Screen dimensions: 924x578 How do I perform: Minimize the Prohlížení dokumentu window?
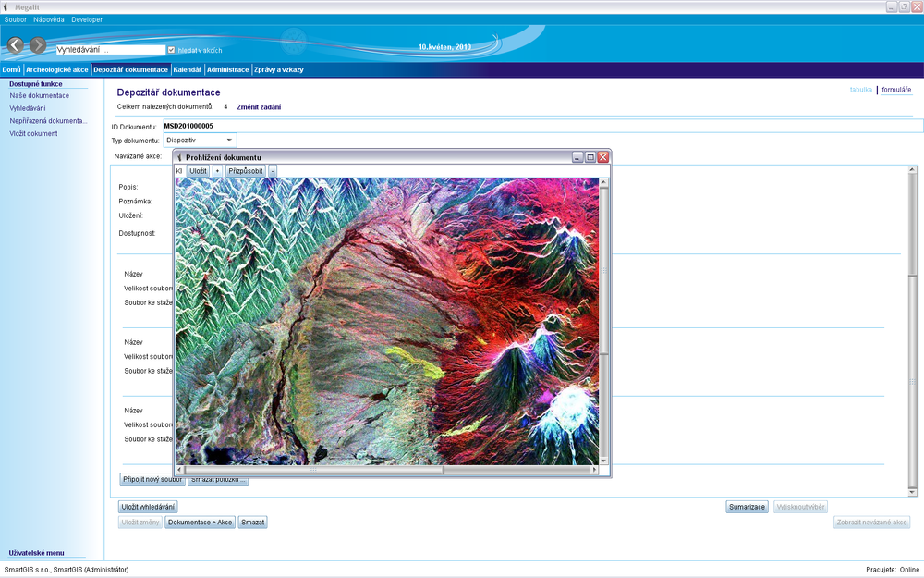577,157
